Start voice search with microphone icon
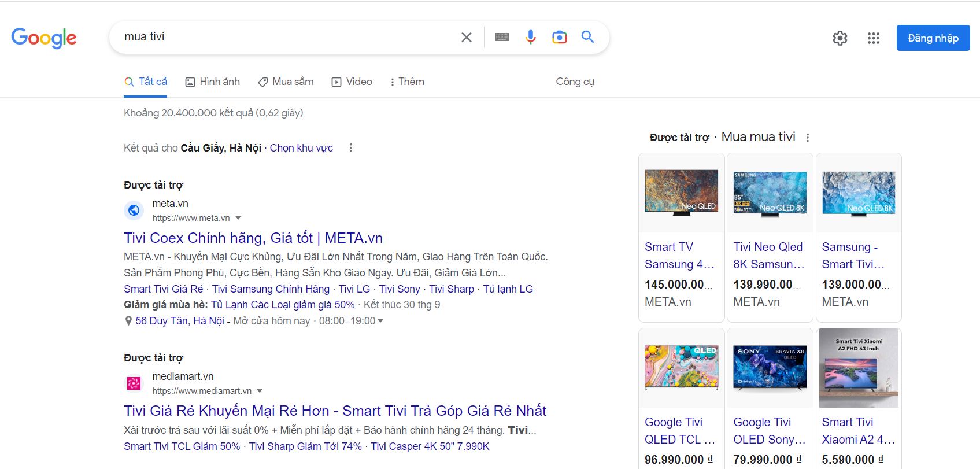Screen dimensions: 980x469 pos(531,38)
